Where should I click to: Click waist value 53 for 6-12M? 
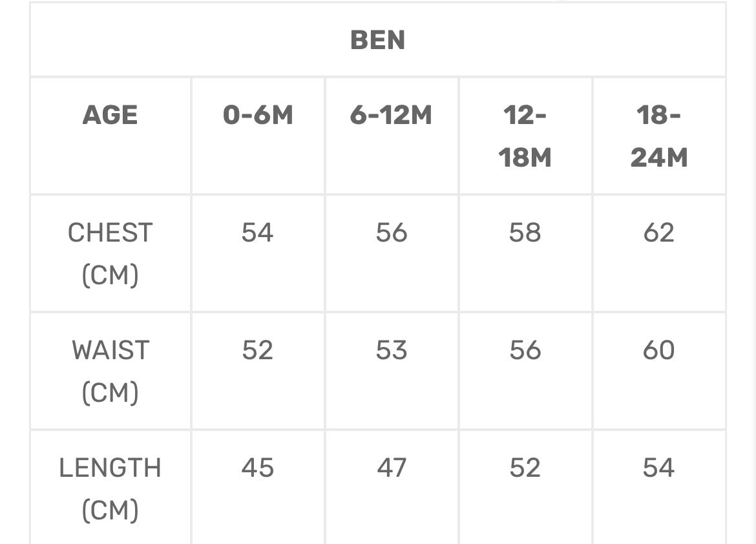pyautogui.click(x=392, y=350)
